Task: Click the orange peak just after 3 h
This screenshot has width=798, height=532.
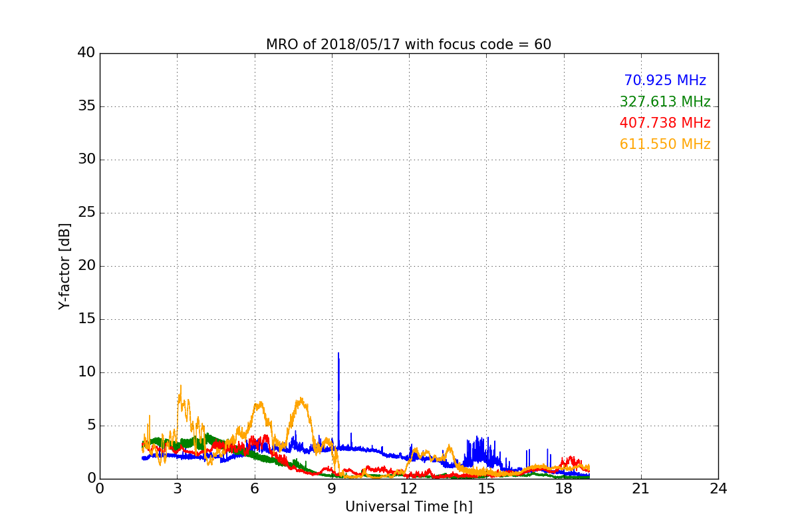Action: [180, 386]
